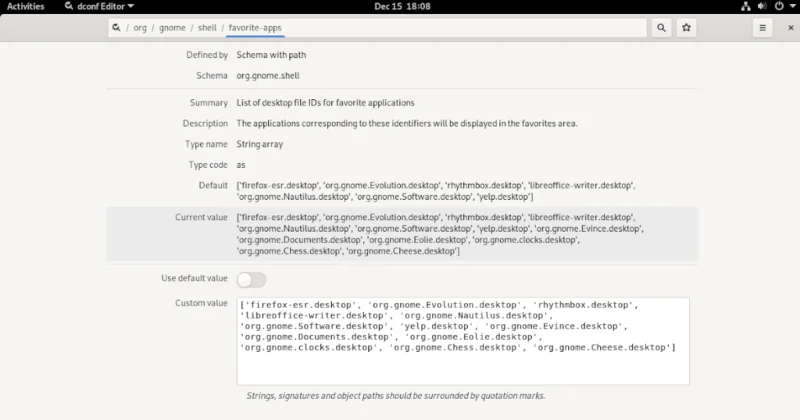The image size is (800, 420).
Task: Open the Activities overview
Action: point(26,6)
